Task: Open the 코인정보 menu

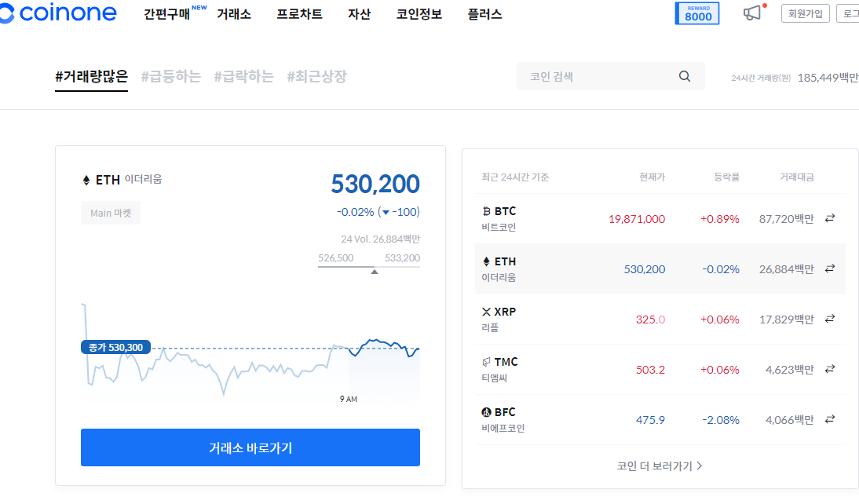Action: pos(419,14)
